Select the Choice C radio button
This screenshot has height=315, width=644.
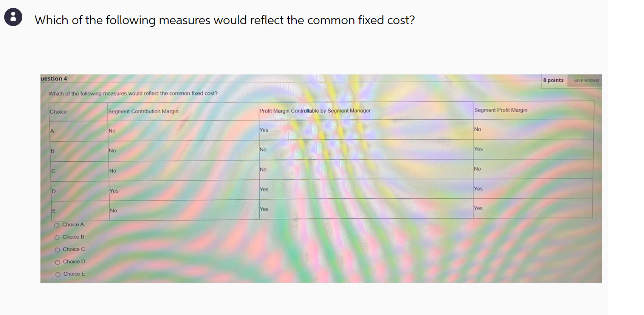pos(56,249)
